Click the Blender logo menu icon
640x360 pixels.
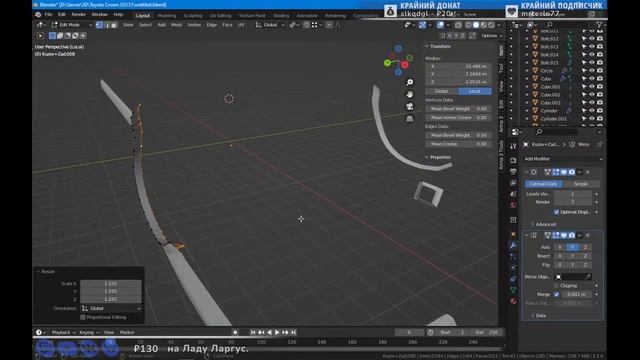click(x=38, y=15)
